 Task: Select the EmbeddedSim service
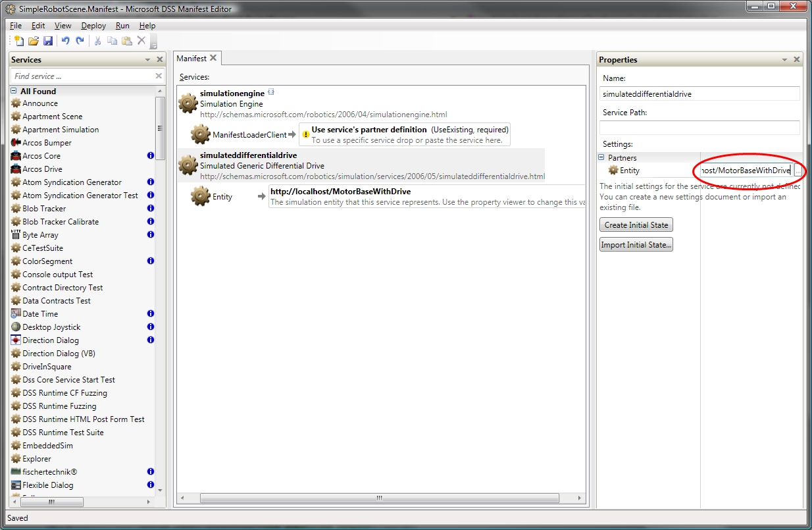pos(47,446)
